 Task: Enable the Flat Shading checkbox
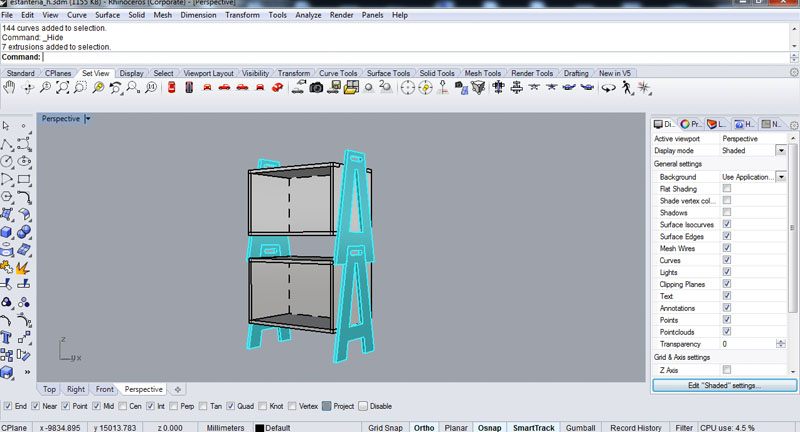[x=727, y=188]
